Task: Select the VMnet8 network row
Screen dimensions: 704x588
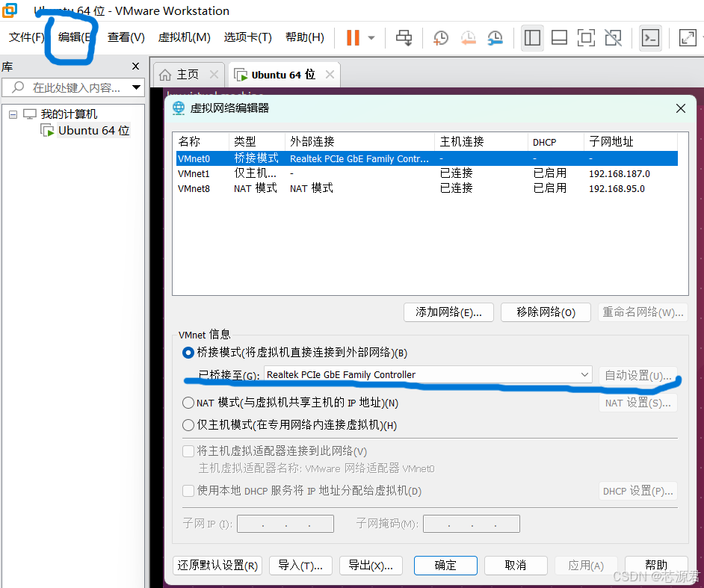Action: pos(427,188)
